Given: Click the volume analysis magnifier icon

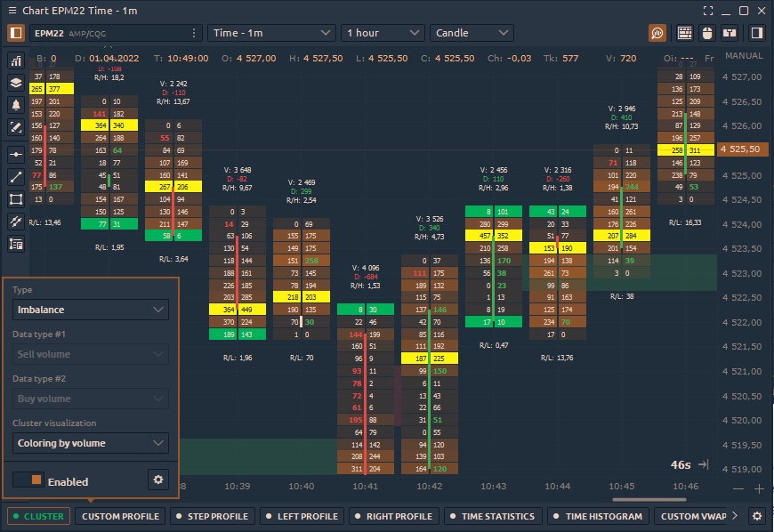Looking at the screenshot, I should [657, 33].
